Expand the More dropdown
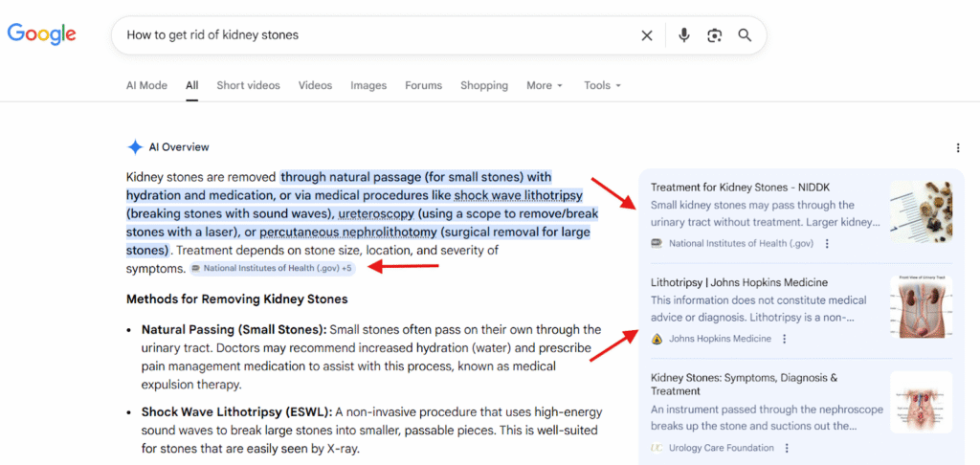The width and height of the screenshot is (980, 465). pyautogui.click(x=545, y=85)
